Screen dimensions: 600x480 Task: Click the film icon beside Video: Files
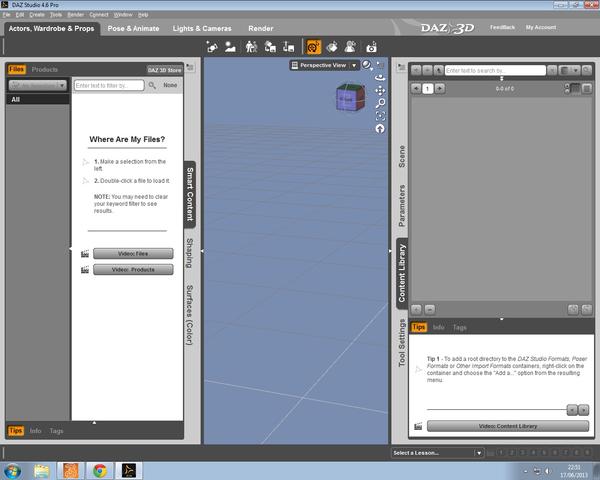tap(85, 254)
